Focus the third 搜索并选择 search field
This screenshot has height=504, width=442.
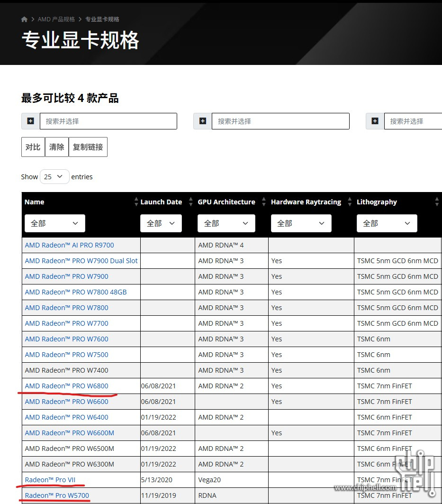413,121
